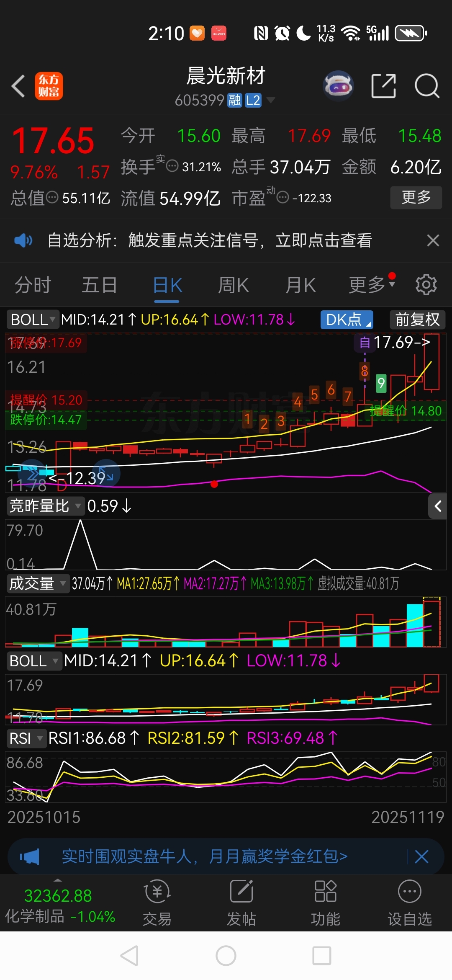Switch to 分时 chart tab
Image resolution: width=452 pixels, height=980 pixels.
(x=33, y=285)
